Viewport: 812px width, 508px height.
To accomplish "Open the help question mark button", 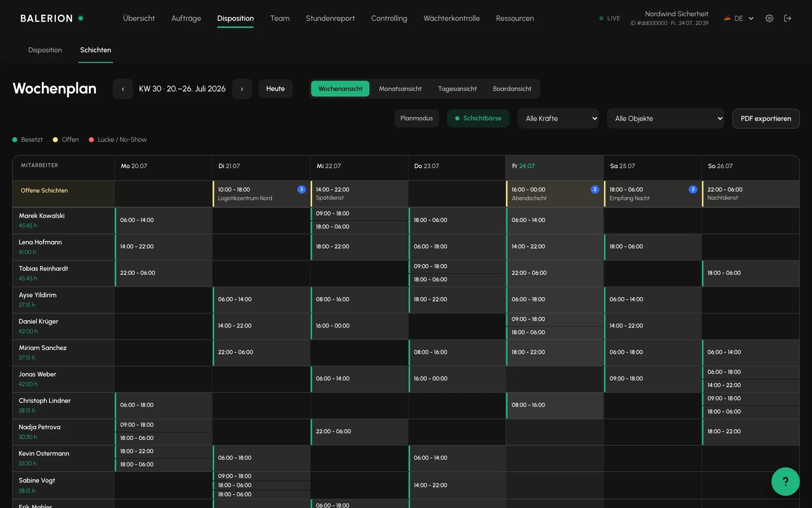I will 785,482.
